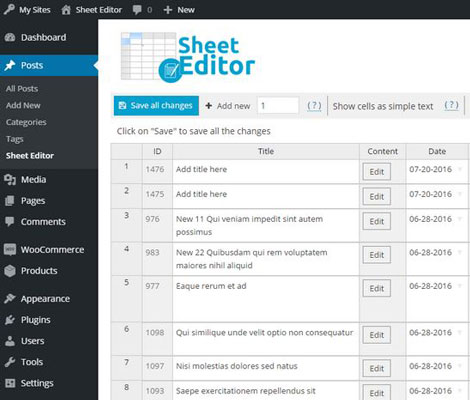Click the Add new button
Viewport: 470px width, 400px height.
click(228, 106)
